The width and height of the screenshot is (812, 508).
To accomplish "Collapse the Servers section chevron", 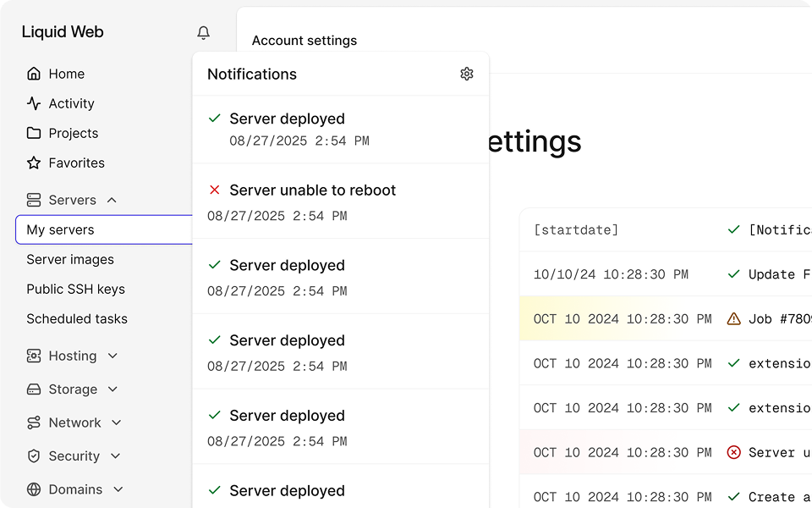I will pyautogui.click(x=112, y=200).
